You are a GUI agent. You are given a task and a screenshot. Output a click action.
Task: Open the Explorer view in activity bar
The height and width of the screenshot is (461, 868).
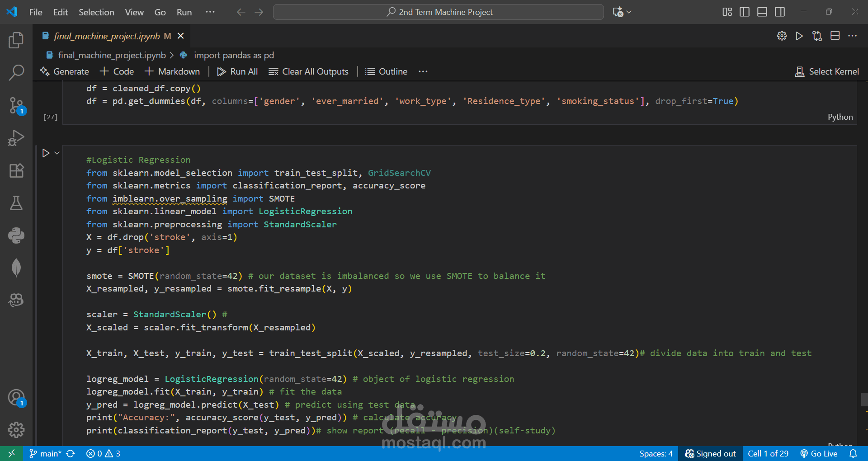(16, 40)
